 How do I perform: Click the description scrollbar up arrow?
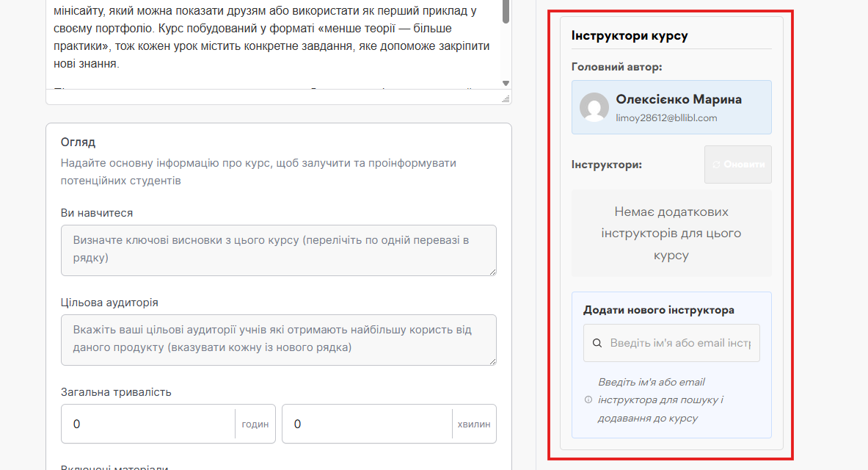click(x=506, y=2)
